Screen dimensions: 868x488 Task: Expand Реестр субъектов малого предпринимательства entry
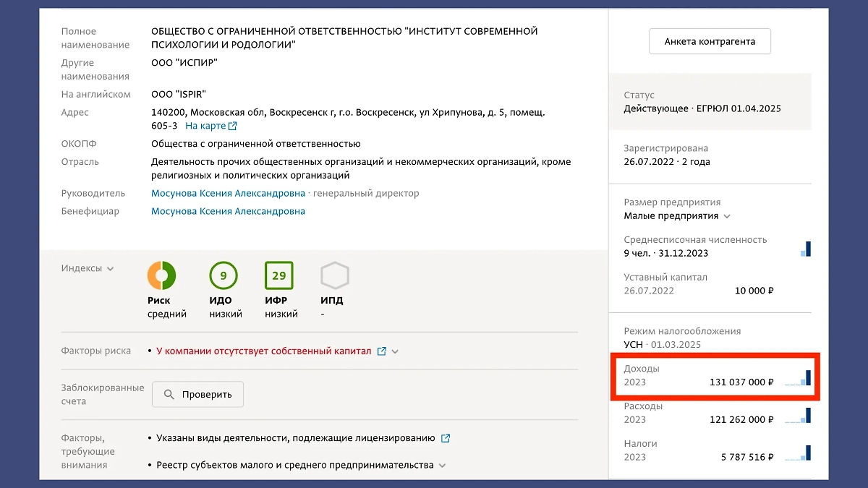click(x=441, y=465)
